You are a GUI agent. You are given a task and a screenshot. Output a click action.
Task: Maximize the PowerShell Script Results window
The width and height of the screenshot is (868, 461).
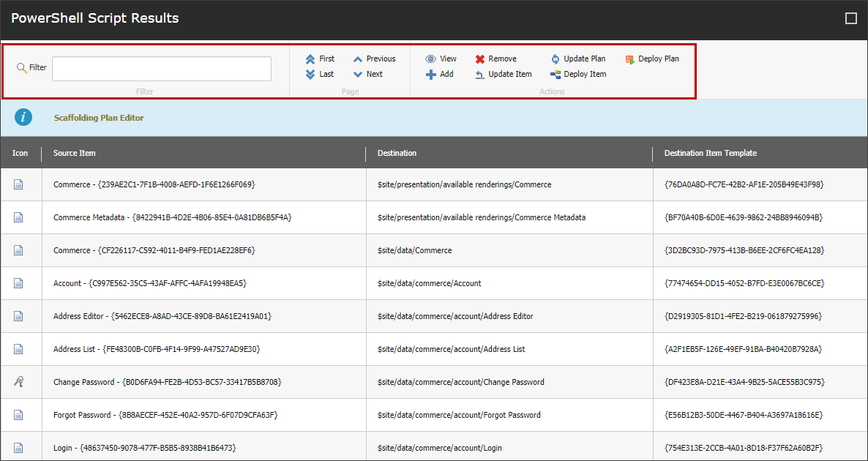[x=851, y=19]
